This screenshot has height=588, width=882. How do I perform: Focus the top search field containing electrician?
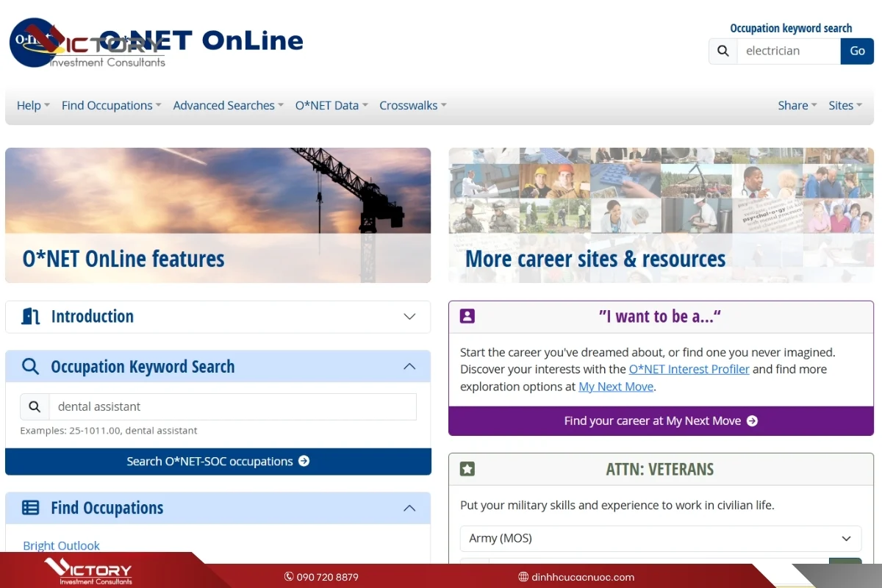[x=789, y=51]
